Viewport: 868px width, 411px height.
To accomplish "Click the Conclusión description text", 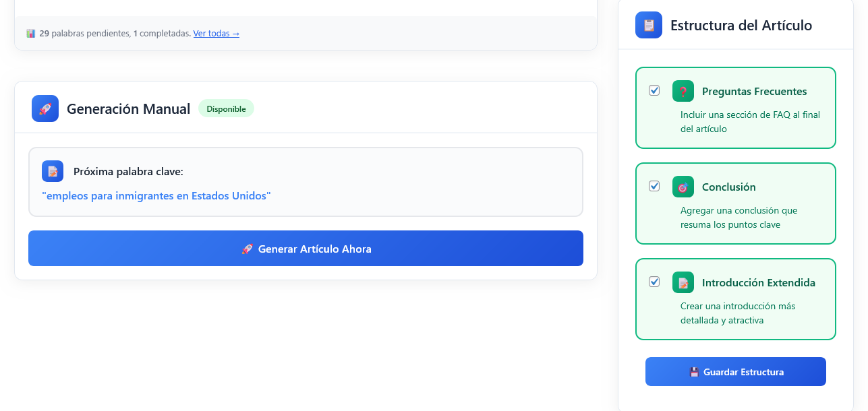I will pos(739,218).
